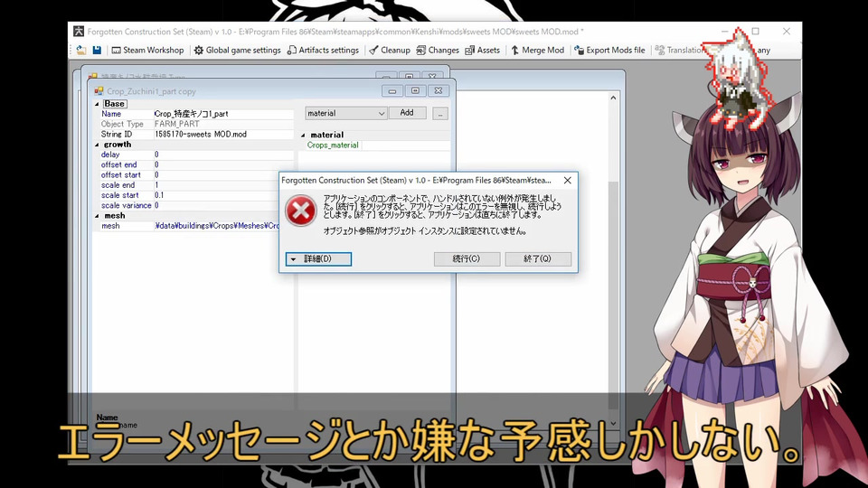868x488 pixels.
Task: Click the open file icon in the toolbar
Action: [81, 50]
